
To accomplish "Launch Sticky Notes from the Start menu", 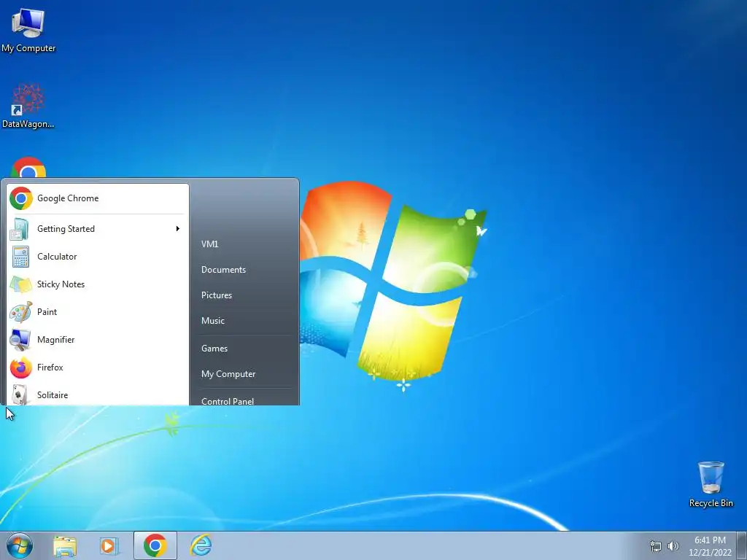I will pos(97,284).
